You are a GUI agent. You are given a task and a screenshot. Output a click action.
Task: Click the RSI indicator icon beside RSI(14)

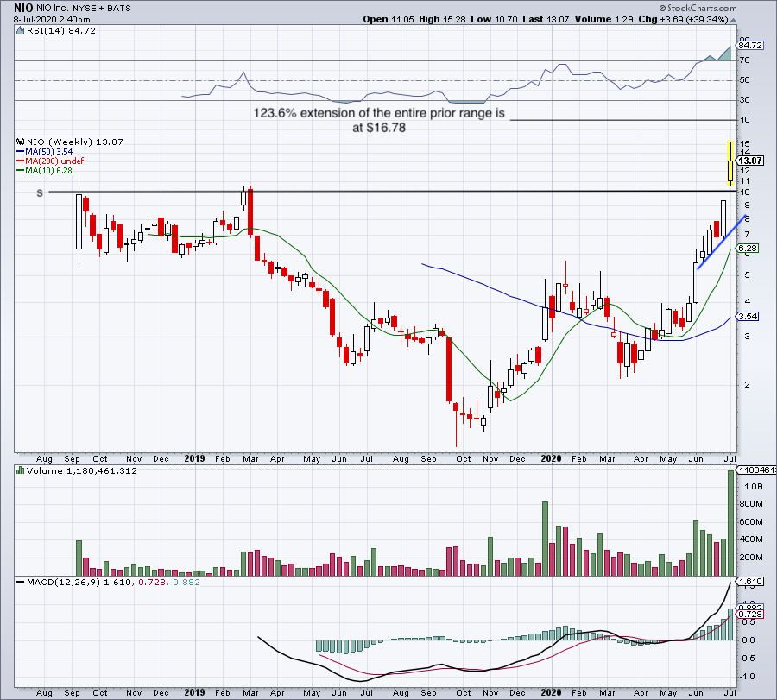coord(20,31)
